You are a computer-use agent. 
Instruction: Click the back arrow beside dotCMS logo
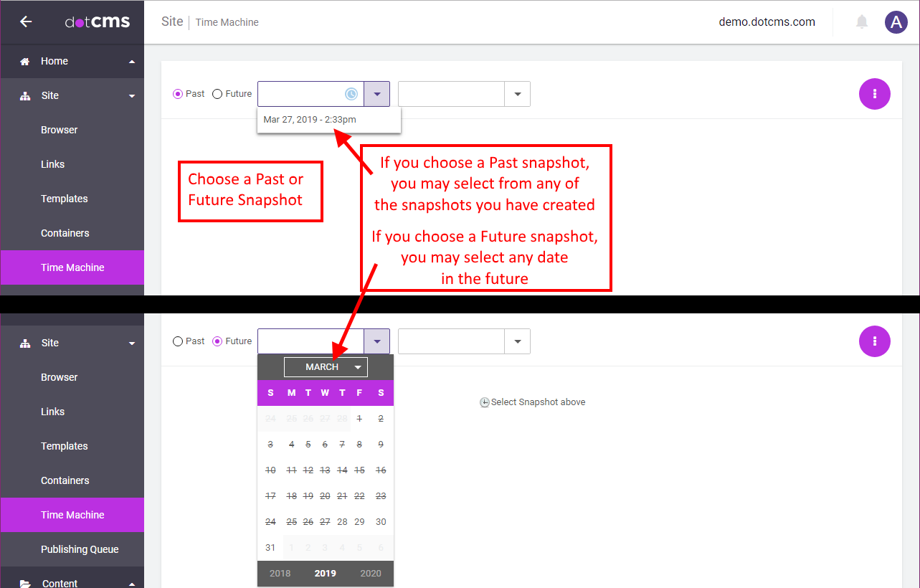pos(26,22)
